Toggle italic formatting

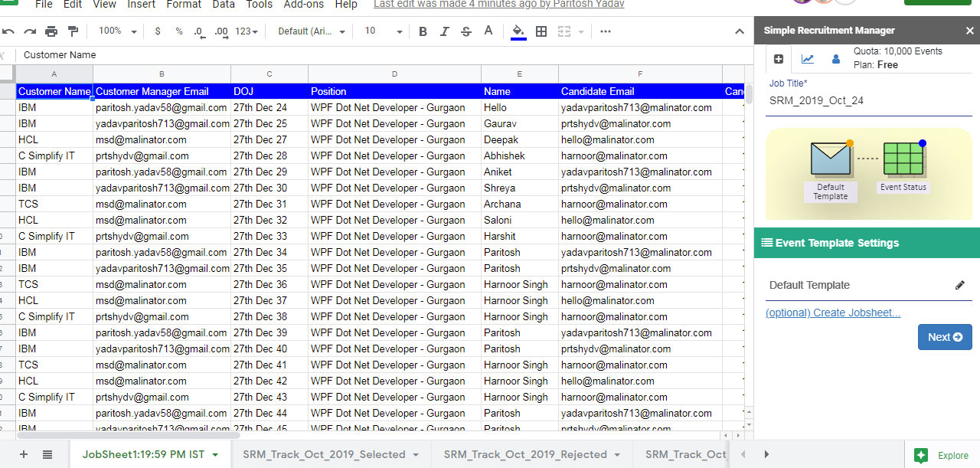pos(445,31)
